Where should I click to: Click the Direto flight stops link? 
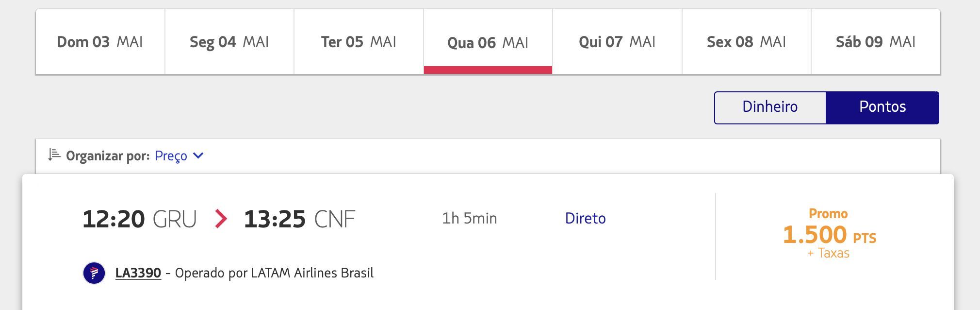click(x=586, y=219)
